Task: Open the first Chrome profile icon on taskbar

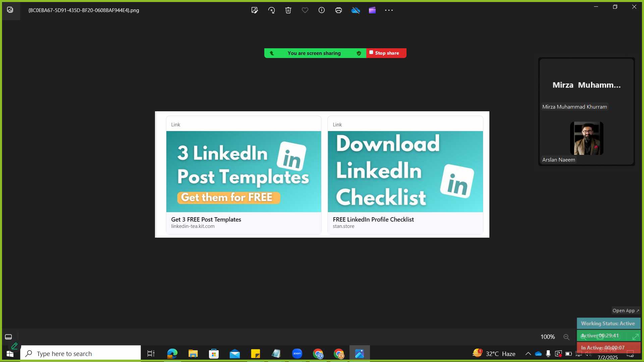Action: click(318, 354)
